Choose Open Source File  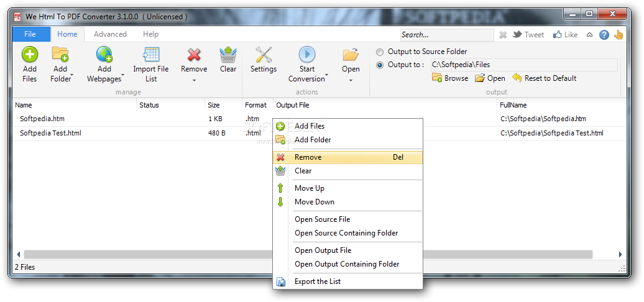coord(347,219)
